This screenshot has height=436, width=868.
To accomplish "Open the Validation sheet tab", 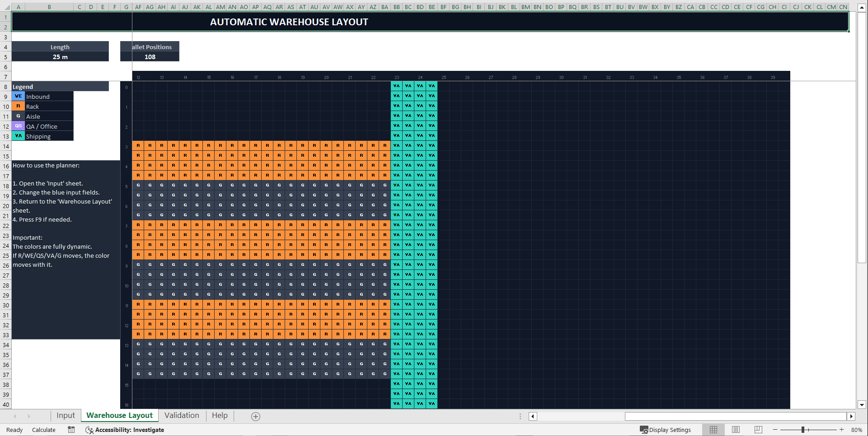I will [x=182, y=416].
